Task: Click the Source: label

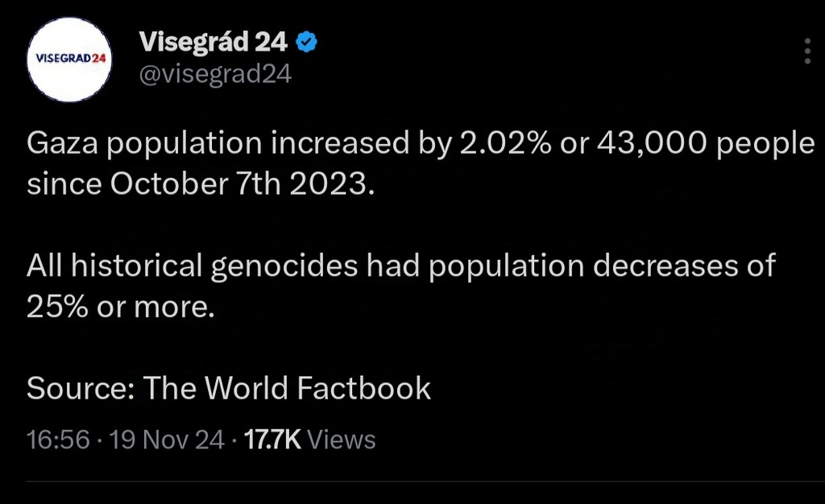Action: [x=81, y=388]
